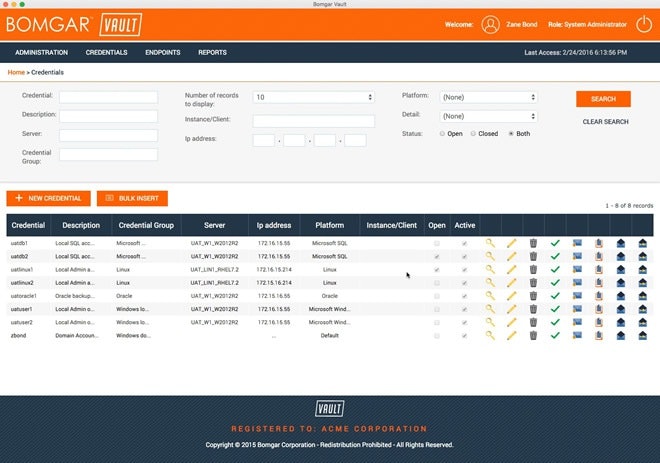Sort by Platform column header
This screenshot has width=660, height=463.
[330, 225]
